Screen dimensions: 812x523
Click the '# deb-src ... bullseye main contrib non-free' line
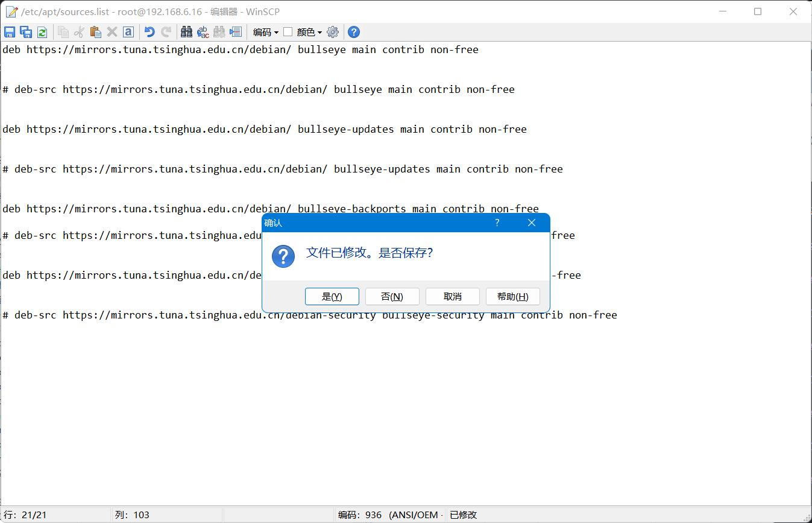coord(259,89)
